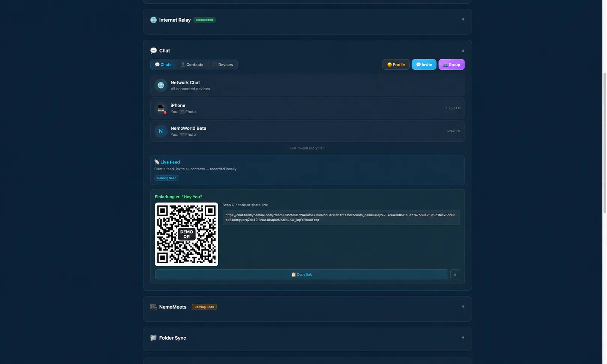Click the 'Einladung zu "Hey You"' heading
The width and height of the screenshot is (607, 364).
point(178,197)
